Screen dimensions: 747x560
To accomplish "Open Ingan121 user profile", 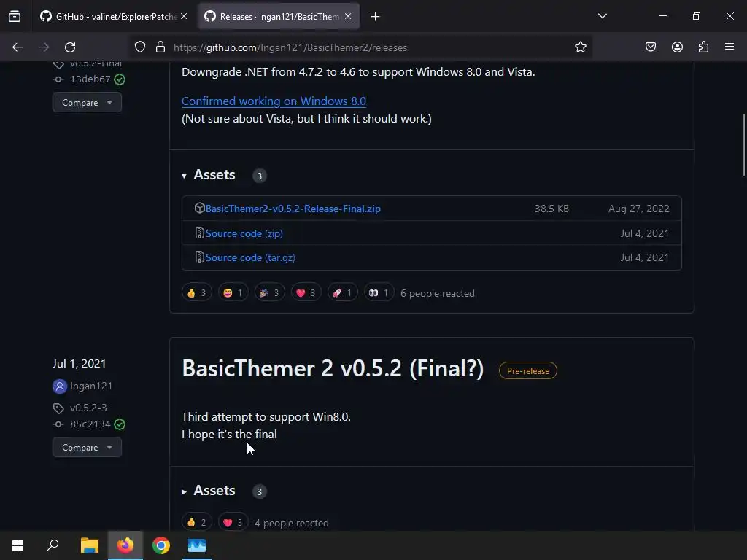I will coord(91,386).
